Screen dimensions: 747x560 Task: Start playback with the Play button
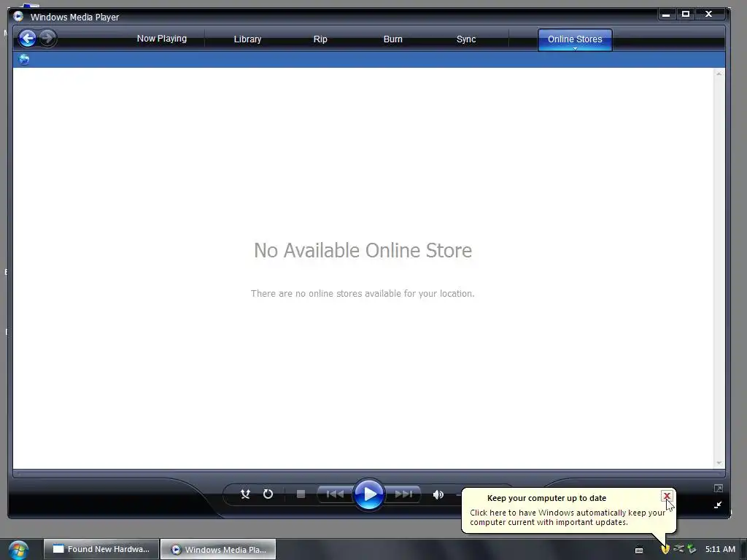tap(368, 494)
